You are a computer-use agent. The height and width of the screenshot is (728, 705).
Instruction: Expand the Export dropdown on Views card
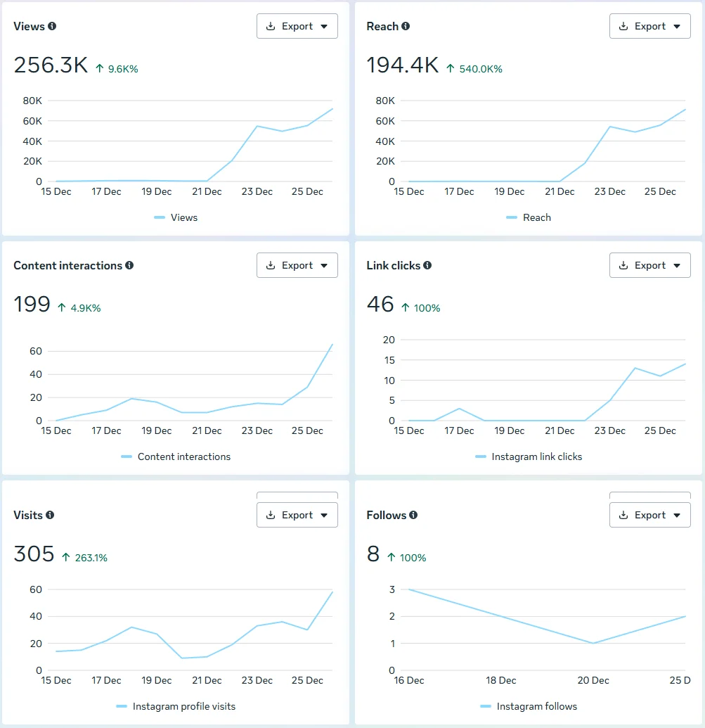pyautogui.click(x=323, y=25)
